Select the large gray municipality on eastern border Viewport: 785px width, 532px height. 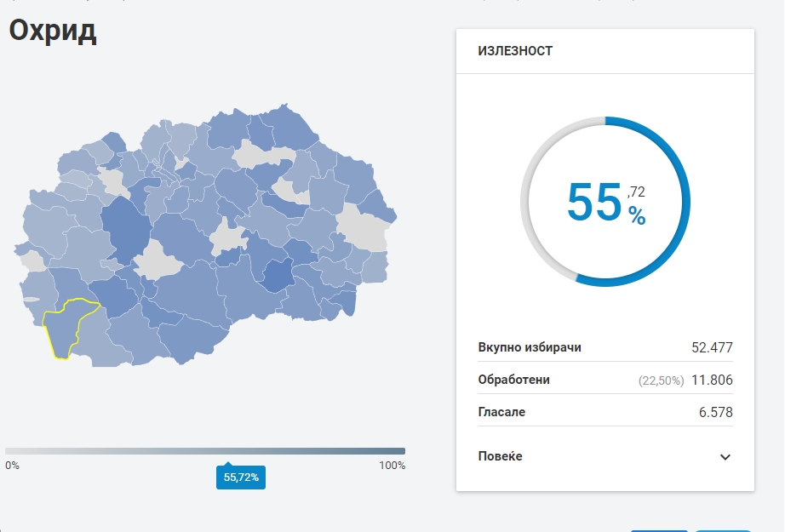364,228
